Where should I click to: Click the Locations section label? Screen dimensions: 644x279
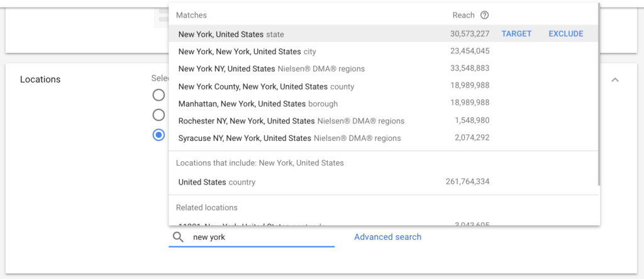coord(40,79)
